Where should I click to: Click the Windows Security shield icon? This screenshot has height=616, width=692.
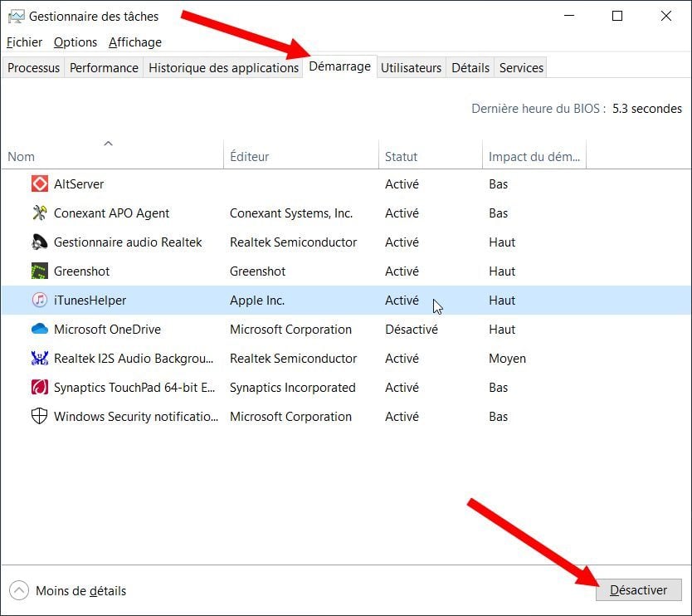click(39, 416)
